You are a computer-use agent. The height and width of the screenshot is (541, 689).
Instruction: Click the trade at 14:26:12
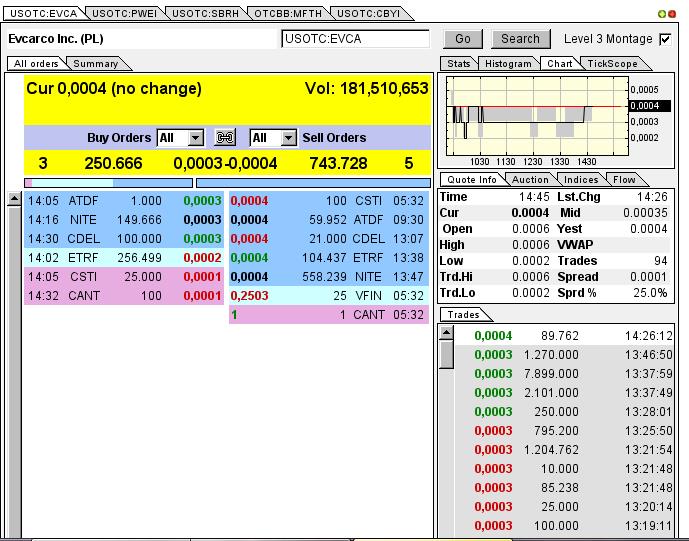click(564, 336)
